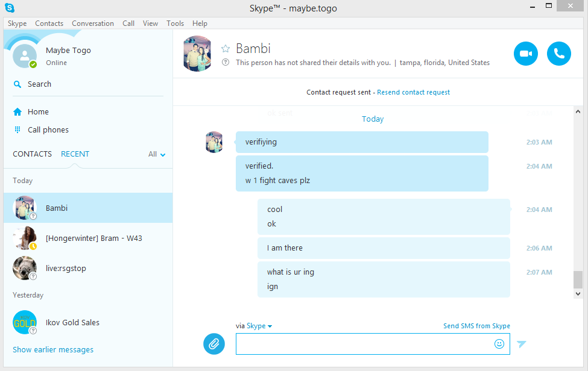Click the Bambi name heading

click(253, 49)
